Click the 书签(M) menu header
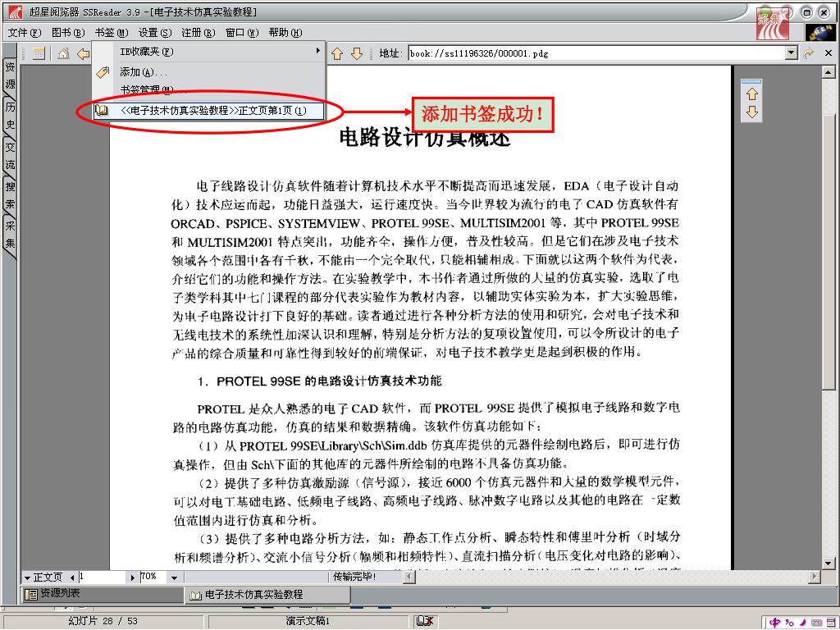Viewport: 840px width, 630px height. click(x=112, y=33)
